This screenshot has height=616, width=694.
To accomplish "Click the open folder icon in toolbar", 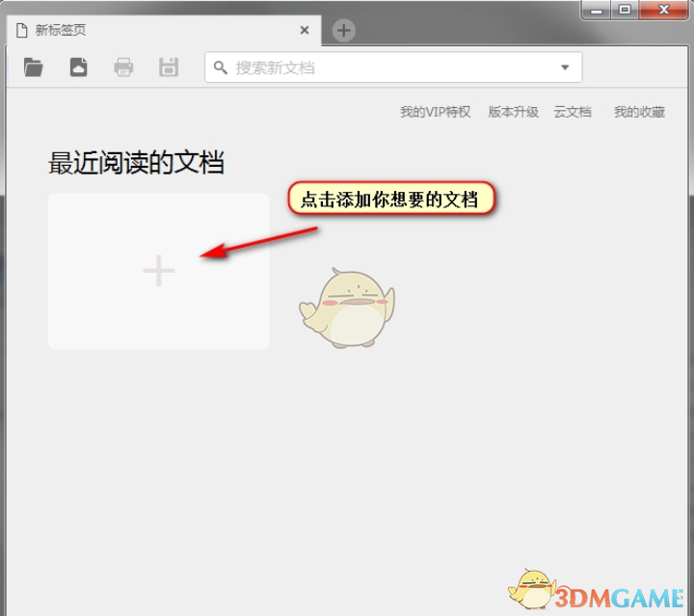I will pos(34,67).
